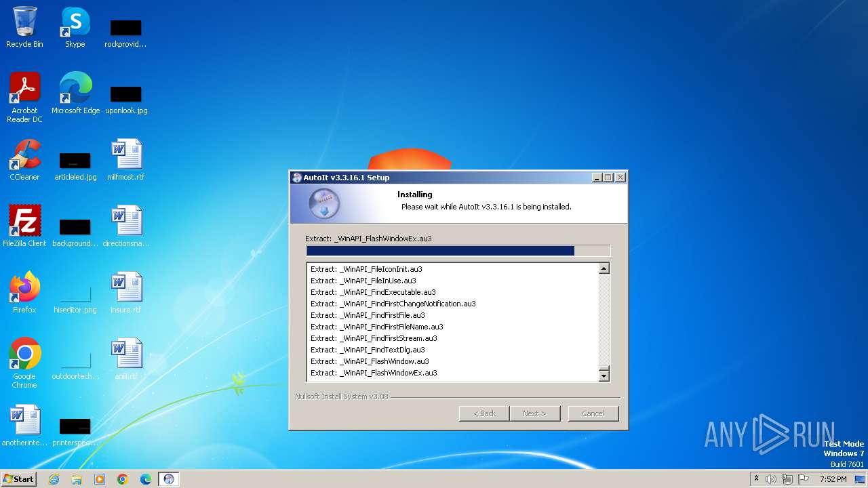The width and height of the screenshot is (868, 488).
Task: Open Windows Media Player taskbar icon
Action: click(x=100, y=479)
